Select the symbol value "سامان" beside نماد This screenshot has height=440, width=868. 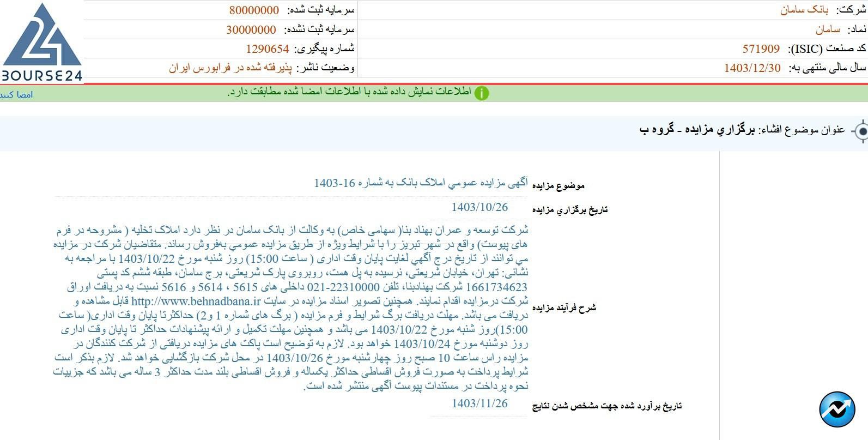pos(828,29)
